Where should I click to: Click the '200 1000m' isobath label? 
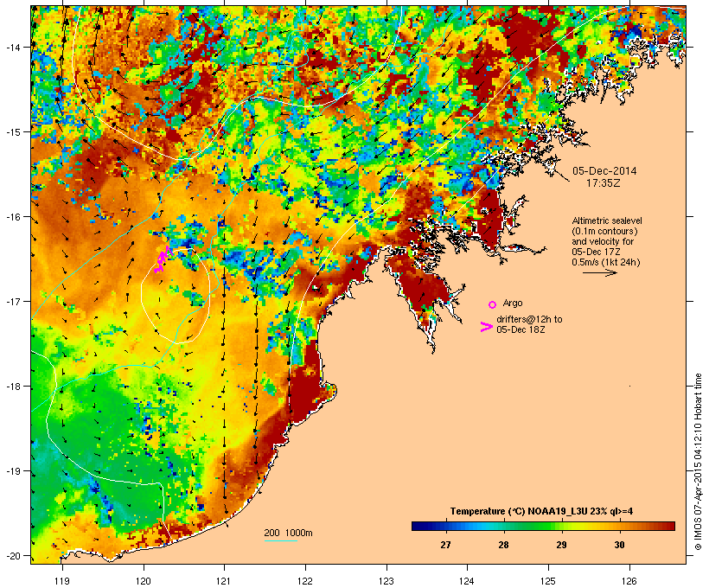pos(288,533)
